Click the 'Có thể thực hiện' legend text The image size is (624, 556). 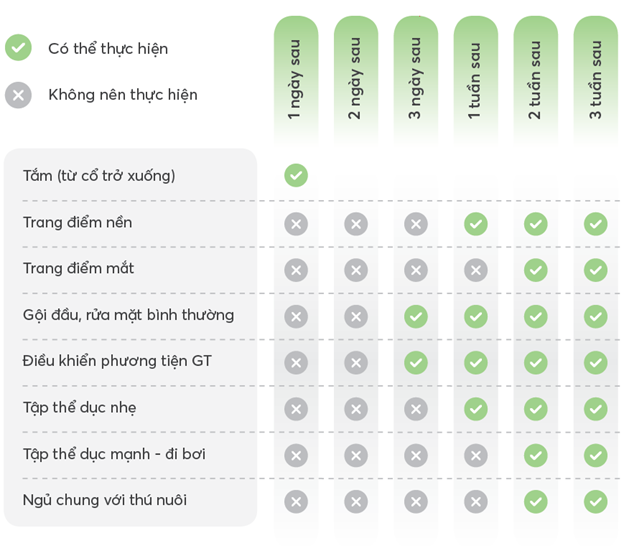108,48
